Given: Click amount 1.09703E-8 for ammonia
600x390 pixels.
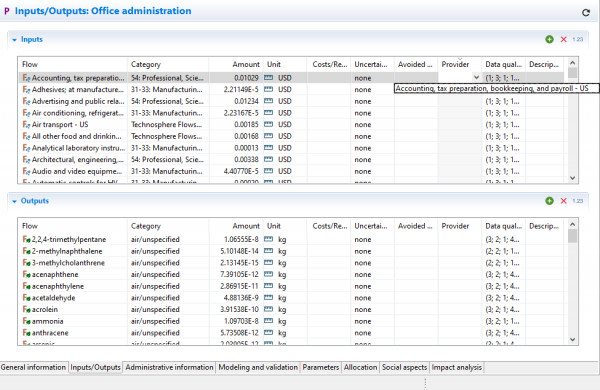Looking at the screenshot, I should 241,321.
